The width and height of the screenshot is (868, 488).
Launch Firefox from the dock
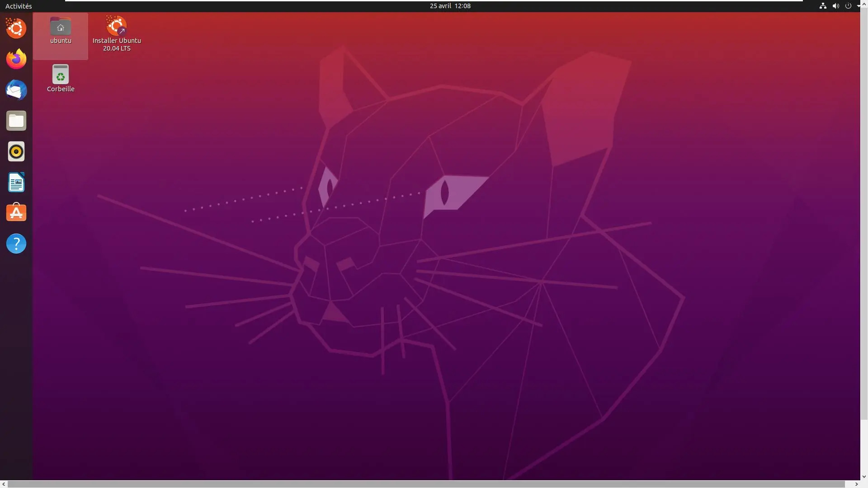click(16, 59)
